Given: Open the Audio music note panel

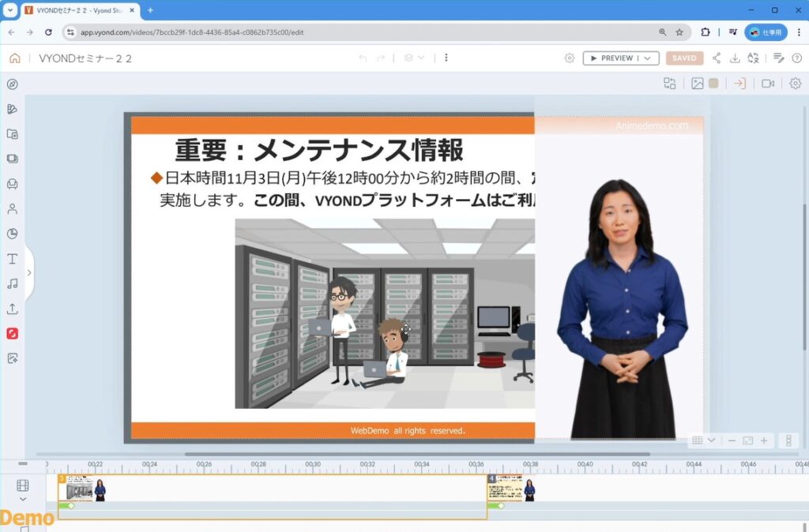Looking at the screenshot, I should [12, 283].
